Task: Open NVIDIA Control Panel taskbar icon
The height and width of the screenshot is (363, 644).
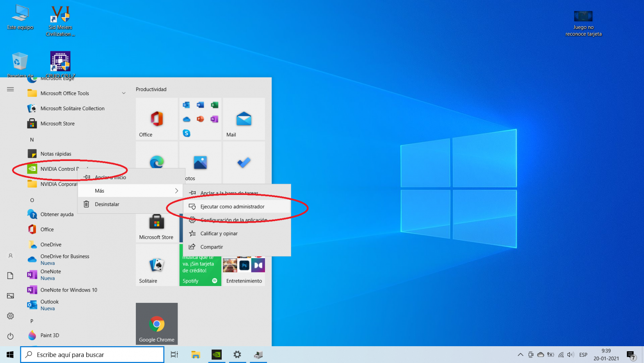Action: (217, 355)
